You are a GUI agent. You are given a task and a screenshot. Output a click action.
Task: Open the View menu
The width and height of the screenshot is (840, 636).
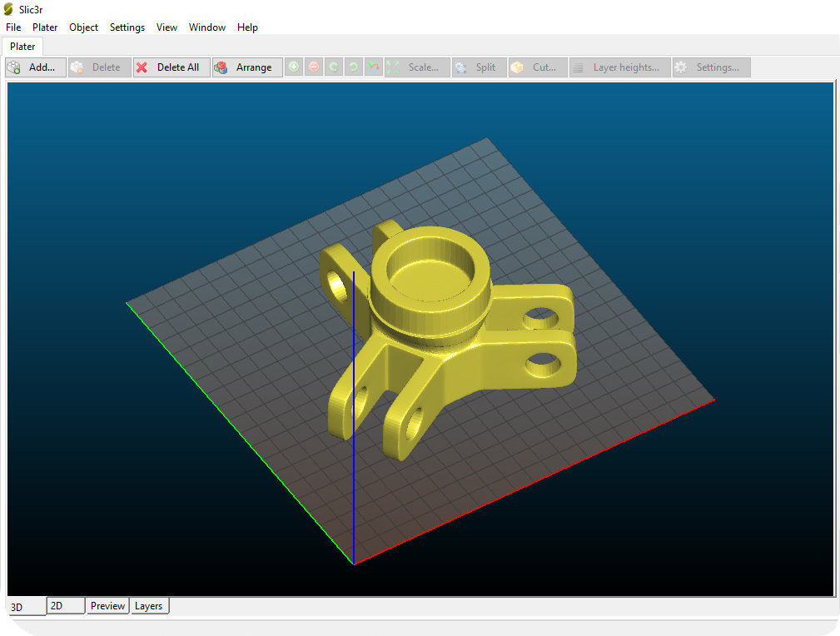pyautogui.click(x=167, y=27)
